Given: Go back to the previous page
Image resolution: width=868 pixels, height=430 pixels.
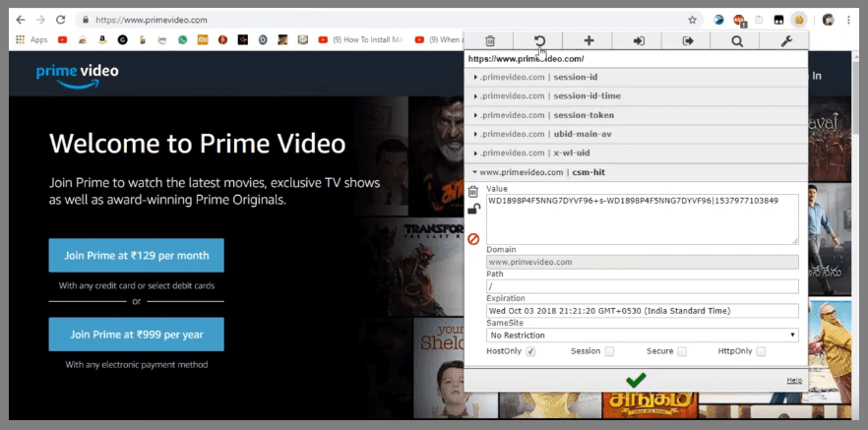Looking at the screenshot, I should [x=21, y=20].
